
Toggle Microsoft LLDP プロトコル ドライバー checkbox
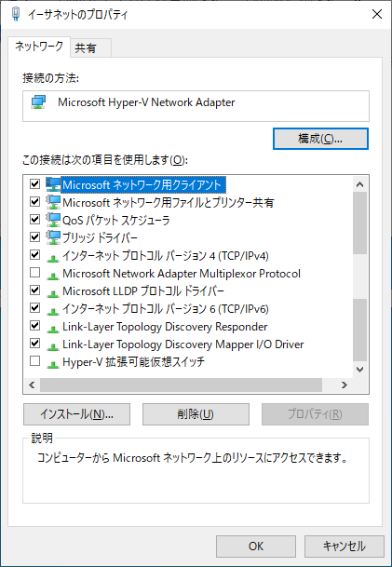tap(34, 290)
